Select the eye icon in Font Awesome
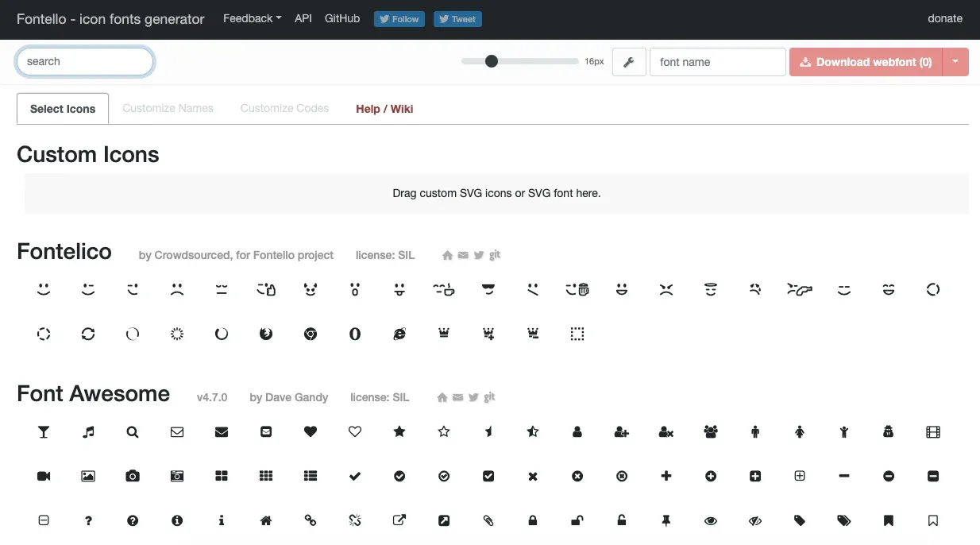 click(x=711, y=521)
